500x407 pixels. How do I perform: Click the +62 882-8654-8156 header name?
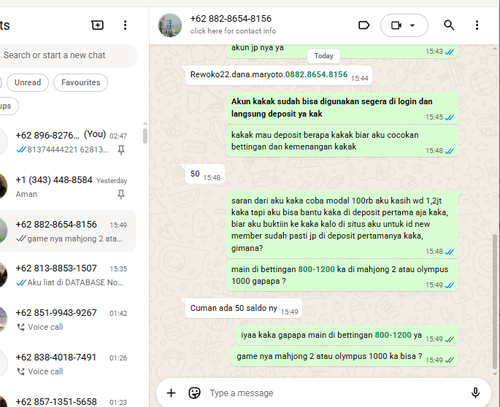[231, 19]
